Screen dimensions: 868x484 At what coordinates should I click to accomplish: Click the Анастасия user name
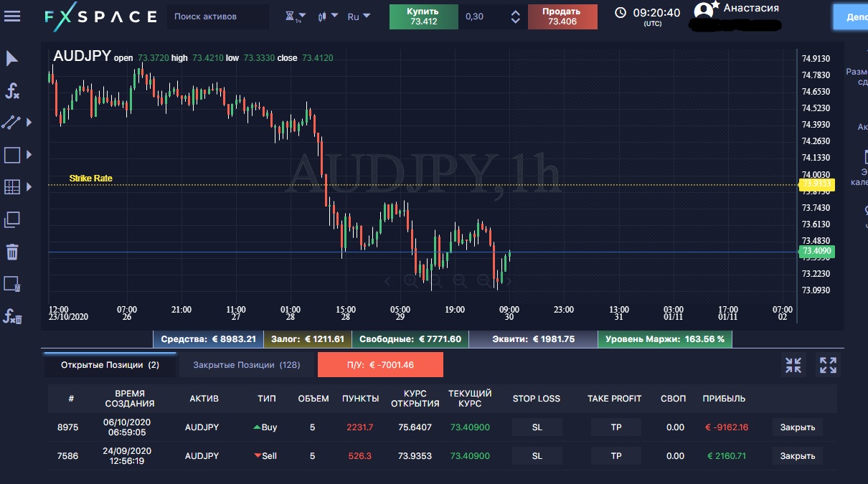[751, 9]
